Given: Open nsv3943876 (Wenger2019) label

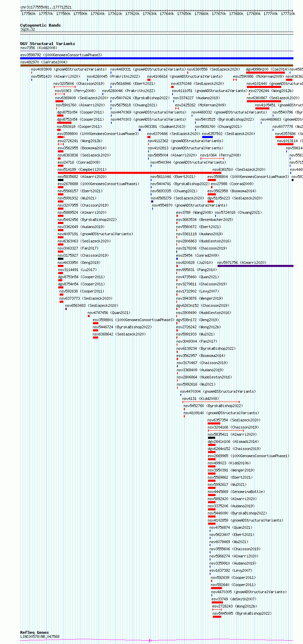Looking at the screenshot, I should click(x=200, y=298).
